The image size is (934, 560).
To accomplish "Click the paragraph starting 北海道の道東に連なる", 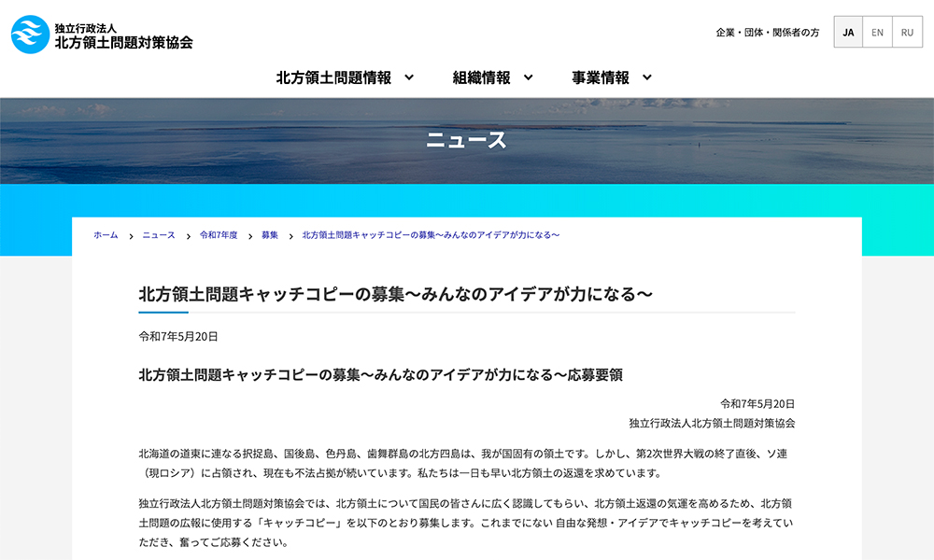I will (x=463, y=463).
